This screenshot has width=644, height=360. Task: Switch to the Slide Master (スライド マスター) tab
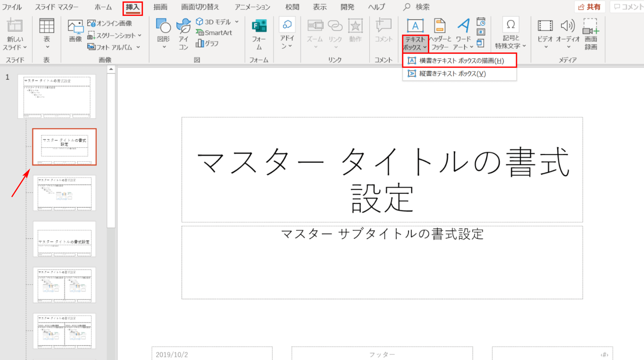pyautogui.click(x=57, y=7)
